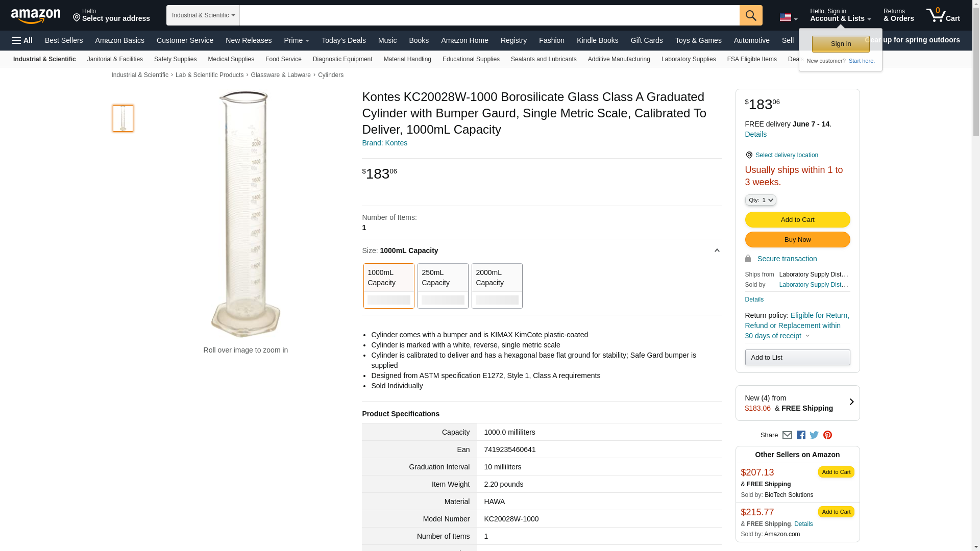Go to Laboratory Supplies subcategory
Image resolution: width=980 pixels, height=551 pixels.
(x=688, y=59)
